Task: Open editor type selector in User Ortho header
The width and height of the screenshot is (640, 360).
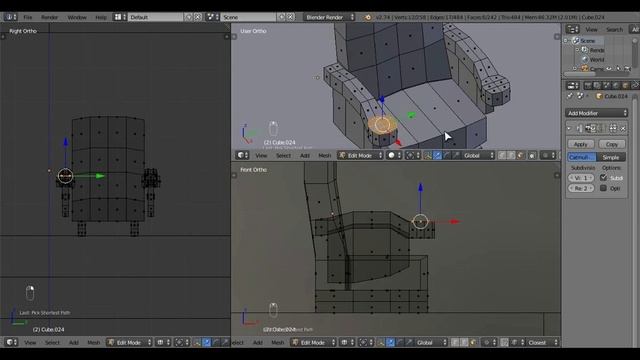Action: [x=242, y=156]
